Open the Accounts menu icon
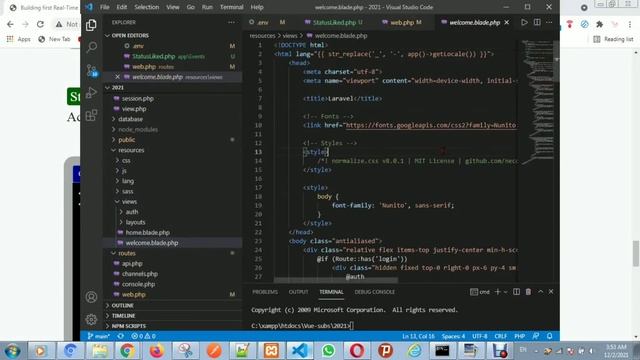 coord(91,297)
